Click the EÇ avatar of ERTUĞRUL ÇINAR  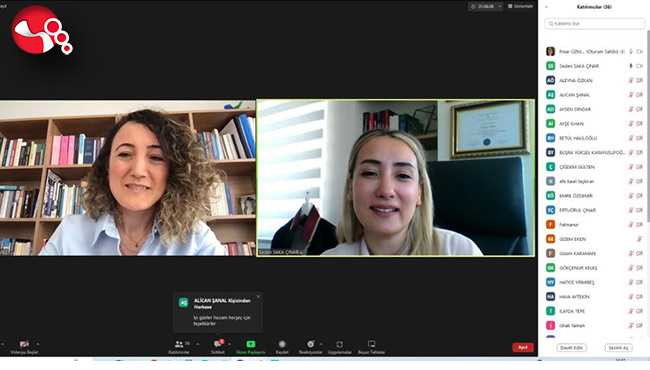tap(550, 210)
